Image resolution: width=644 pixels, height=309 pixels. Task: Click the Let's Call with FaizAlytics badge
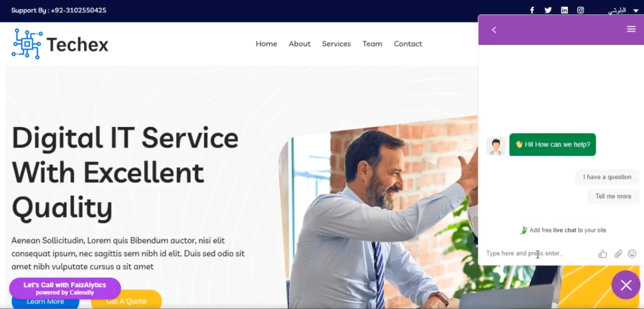click(65, 288)
